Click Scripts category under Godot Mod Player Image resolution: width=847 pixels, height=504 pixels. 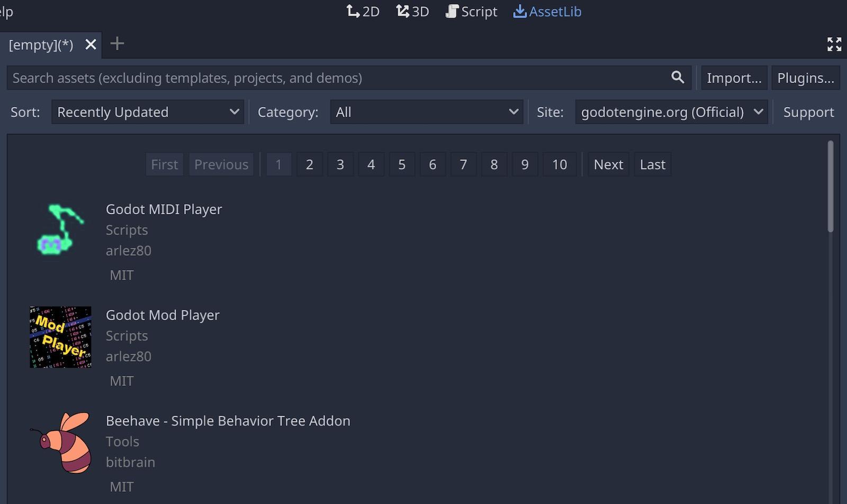127,336
